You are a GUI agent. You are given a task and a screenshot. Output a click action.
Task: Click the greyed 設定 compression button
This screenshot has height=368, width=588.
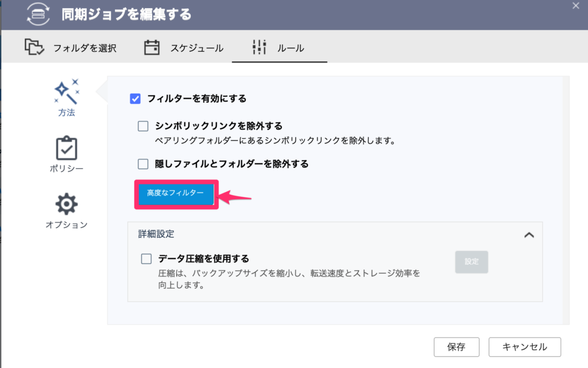tap(471, 262)
